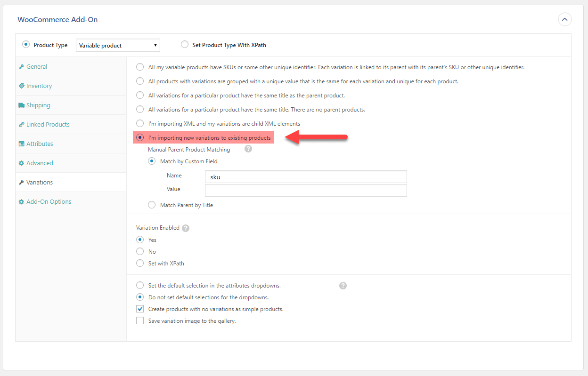Show help for Manual Parent Product Matching
Image resolution: width=588 pixels, height=376 pixels.
click(x=248, y=149)
